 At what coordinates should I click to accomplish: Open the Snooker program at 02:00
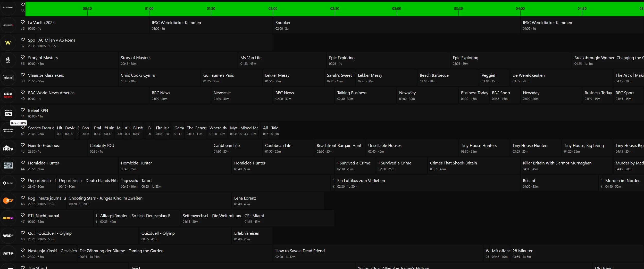396,25
